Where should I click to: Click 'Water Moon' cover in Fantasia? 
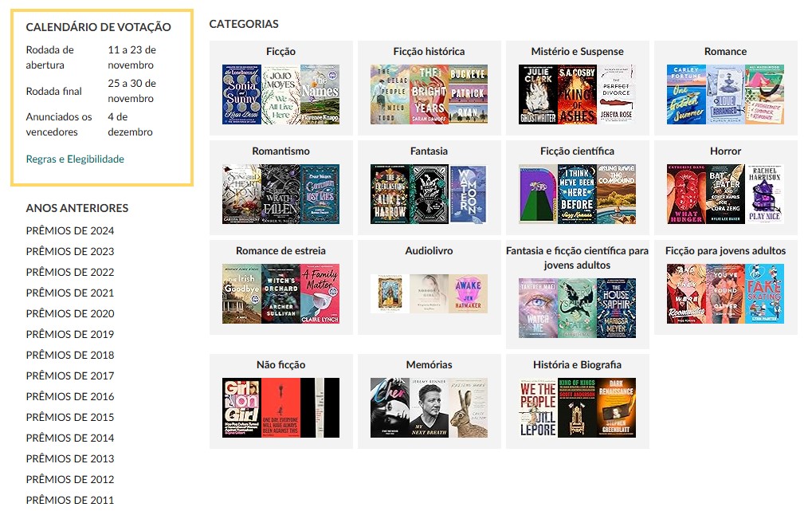point(468,194)
